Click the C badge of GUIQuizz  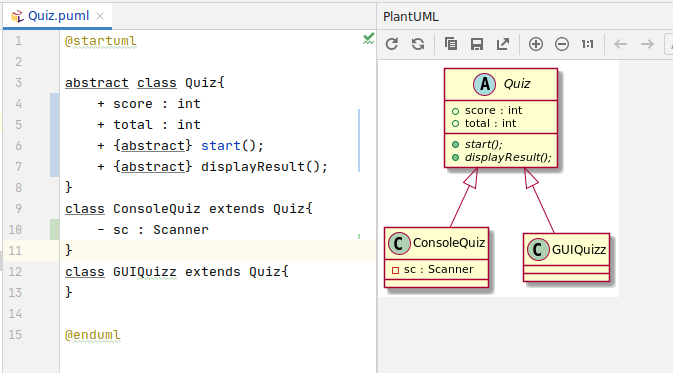[538, 250]
